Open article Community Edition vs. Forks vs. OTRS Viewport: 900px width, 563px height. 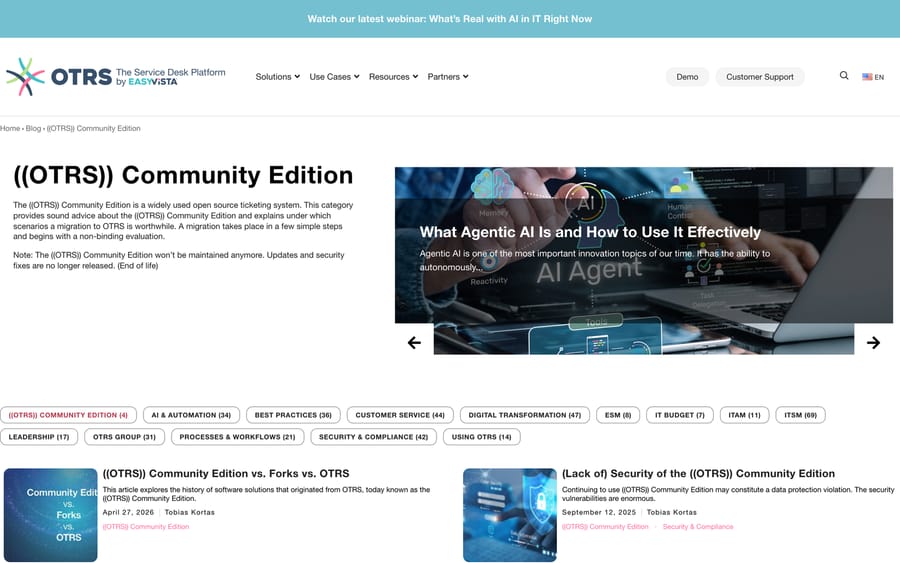(x=226, y=473)
